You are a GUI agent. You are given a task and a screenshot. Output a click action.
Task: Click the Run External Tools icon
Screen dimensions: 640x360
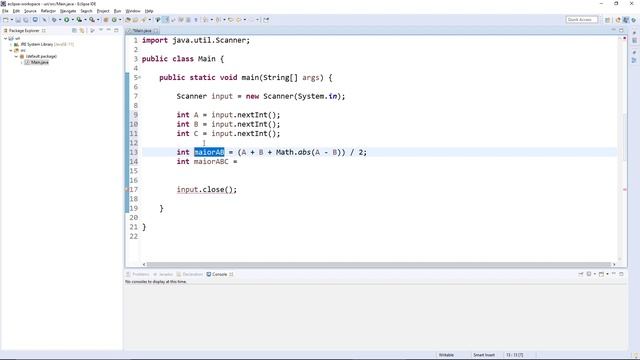(x=92, y=20)
